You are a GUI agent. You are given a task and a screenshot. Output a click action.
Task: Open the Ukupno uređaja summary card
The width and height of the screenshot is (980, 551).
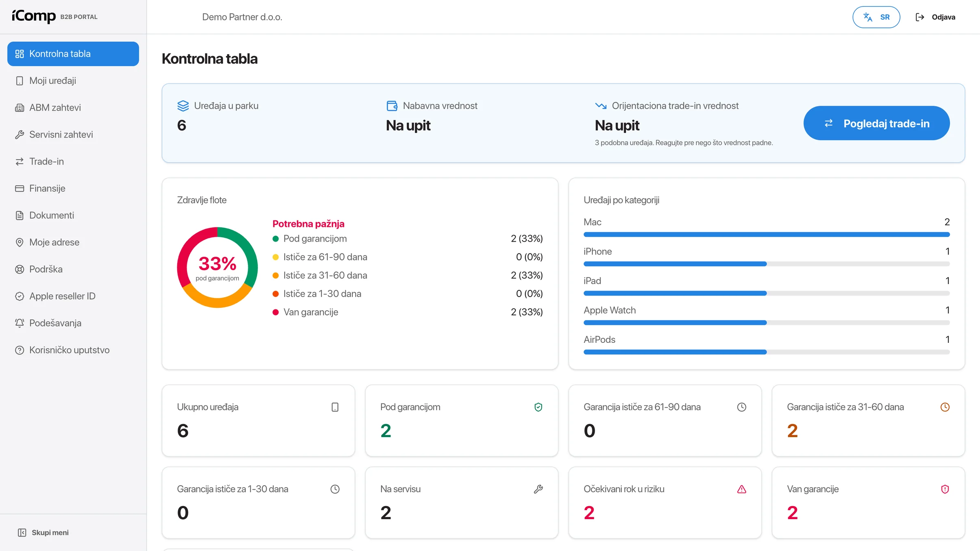click(258, 421)
